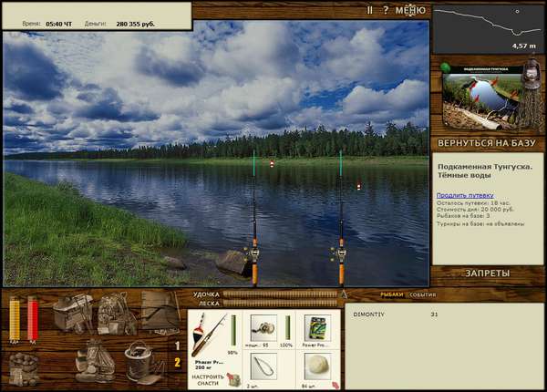Select the reel slot in tackle panel
Screen dimensions: 547x392
[x=263, y=328]
